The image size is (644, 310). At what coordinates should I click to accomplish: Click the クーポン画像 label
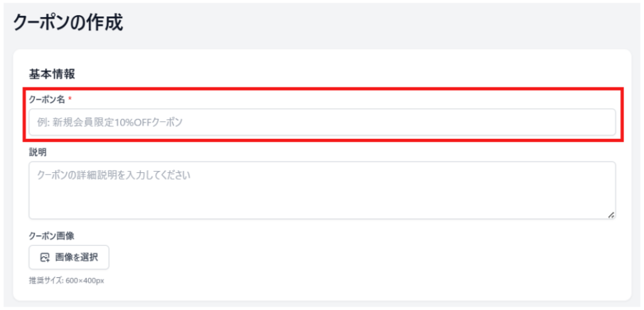tap(52, 235)
